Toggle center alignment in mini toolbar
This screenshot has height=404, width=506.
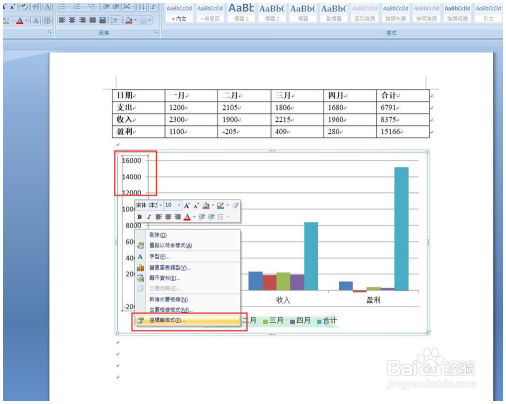(168, 217)
